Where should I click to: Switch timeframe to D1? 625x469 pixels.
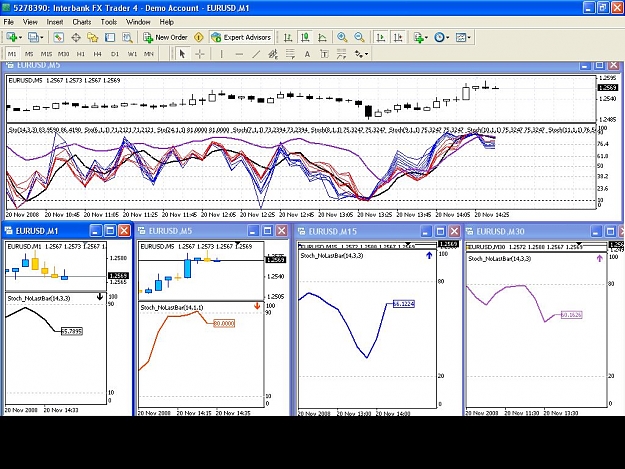click(115, 54)
